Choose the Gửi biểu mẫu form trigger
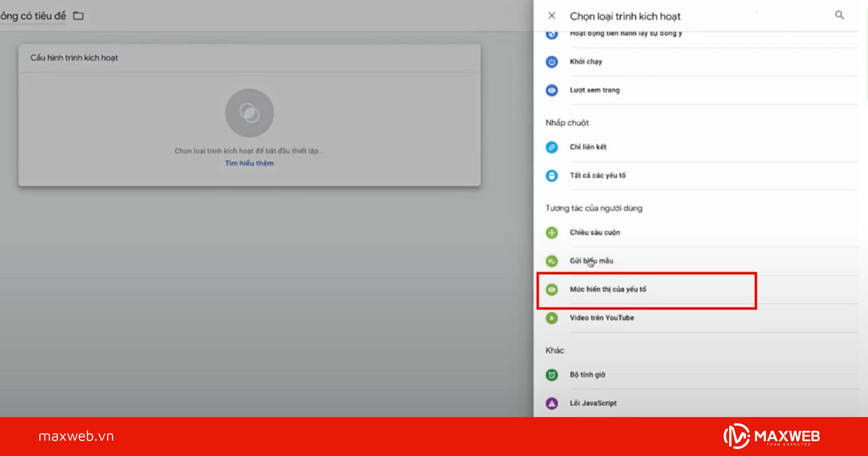The image size is (868, 456). tap(591, 261)
